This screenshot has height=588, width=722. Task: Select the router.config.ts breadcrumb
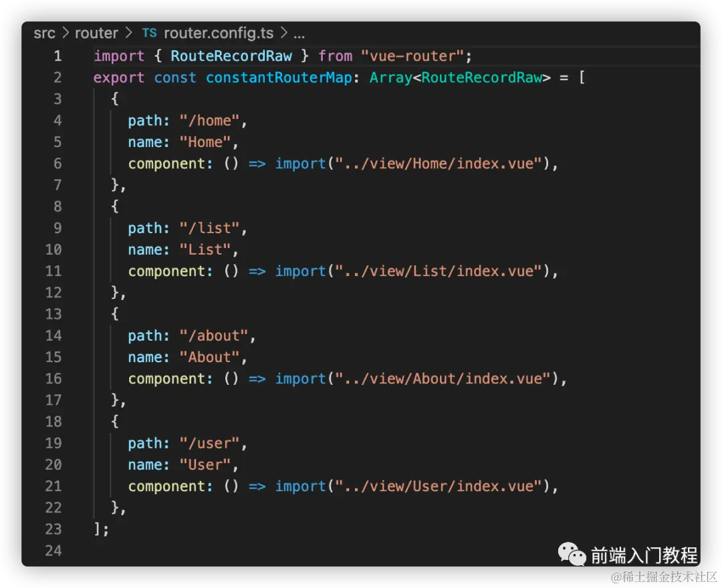219,33
